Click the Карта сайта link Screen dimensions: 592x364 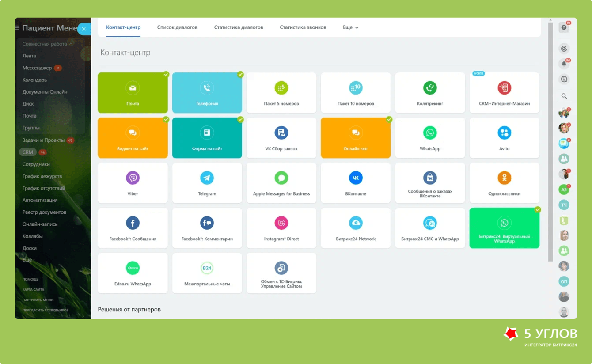coord(33,289)
